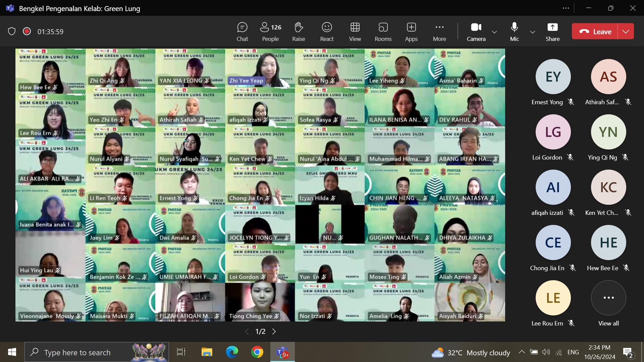Toggle the Mic mute
Viewport: 644px width, 362px height.
coord(514,32)
